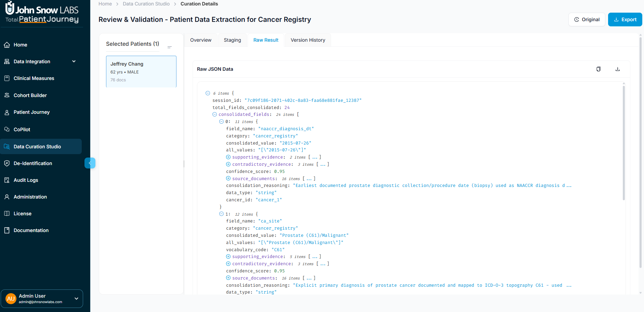This screenshot has height=312, width=644.
Task: Collapse the root 6 items JSON node
Action: 208,93
